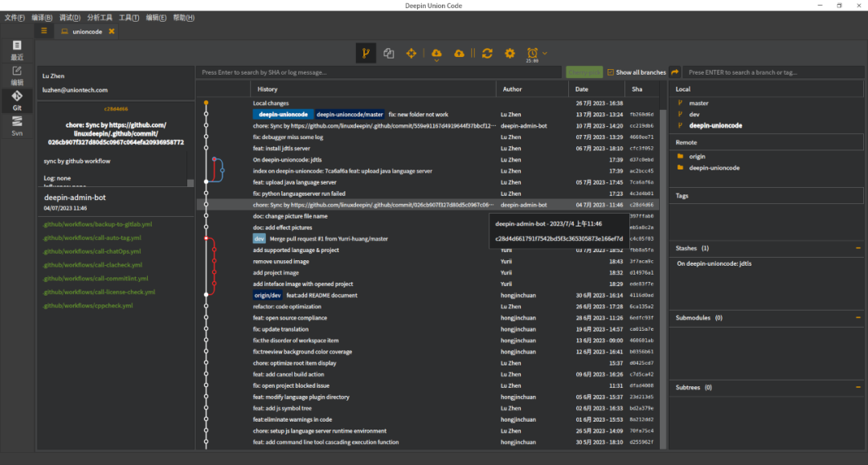This screenshot has height=465, width=868.
Task: Switch to the Svn panel
Action: click(x=16, y=124)
